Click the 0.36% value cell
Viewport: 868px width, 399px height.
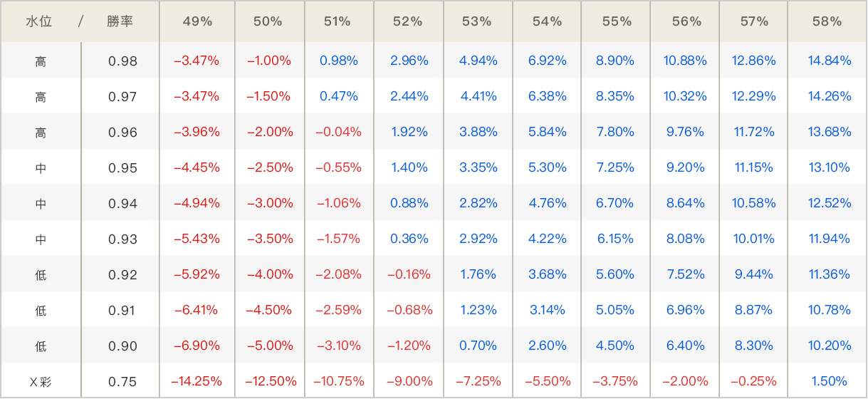pyautogui.click(x=409, y=239)
